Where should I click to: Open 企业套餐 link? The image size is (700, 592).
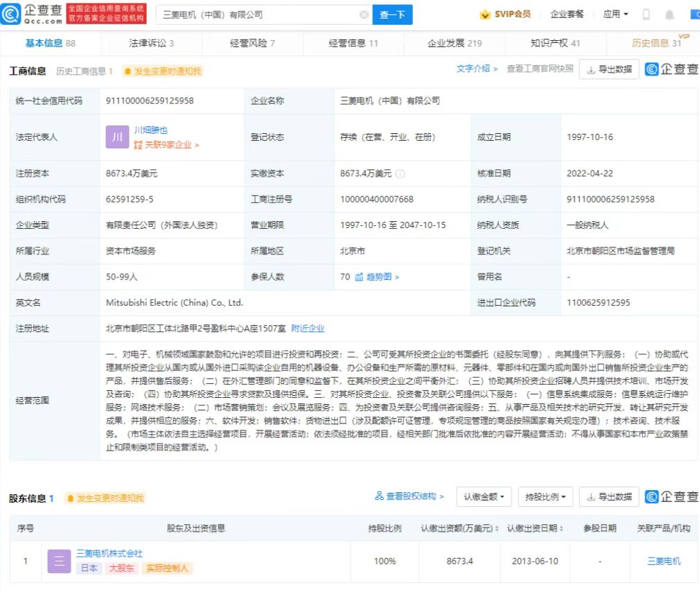566,15
